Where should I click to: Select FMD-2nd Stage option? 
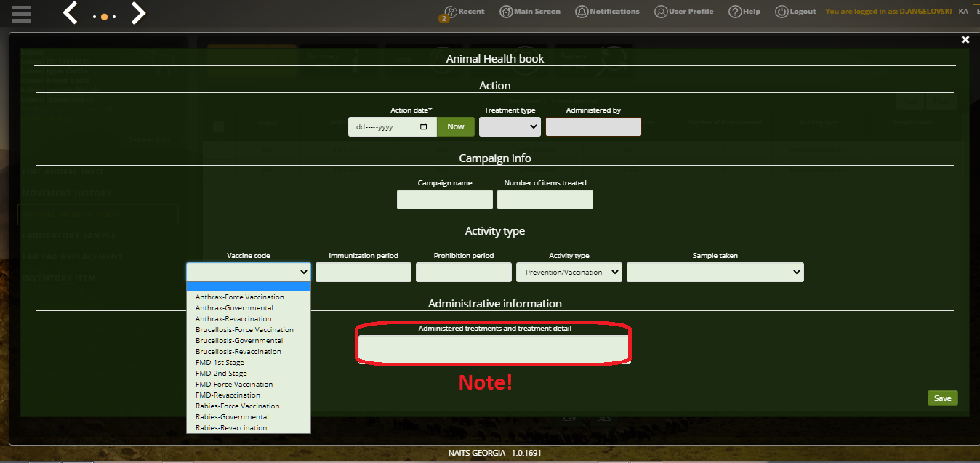click(x=249, y=373)
